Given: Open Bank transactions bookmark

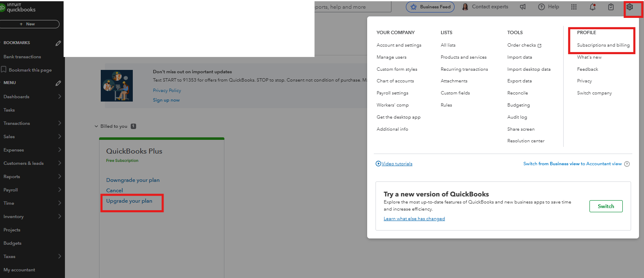Looking at the screenshot, I should (x=22, y=57).
